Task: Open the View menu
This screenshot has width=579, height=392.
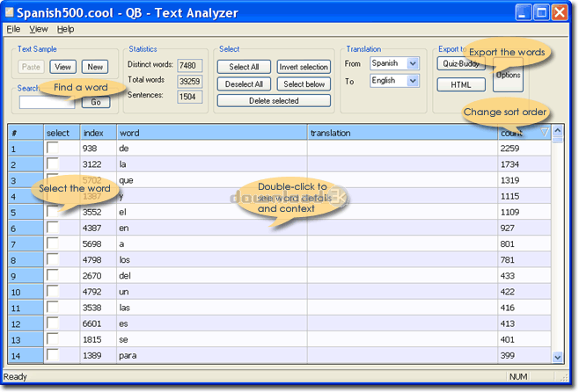Action: (39, 29)
